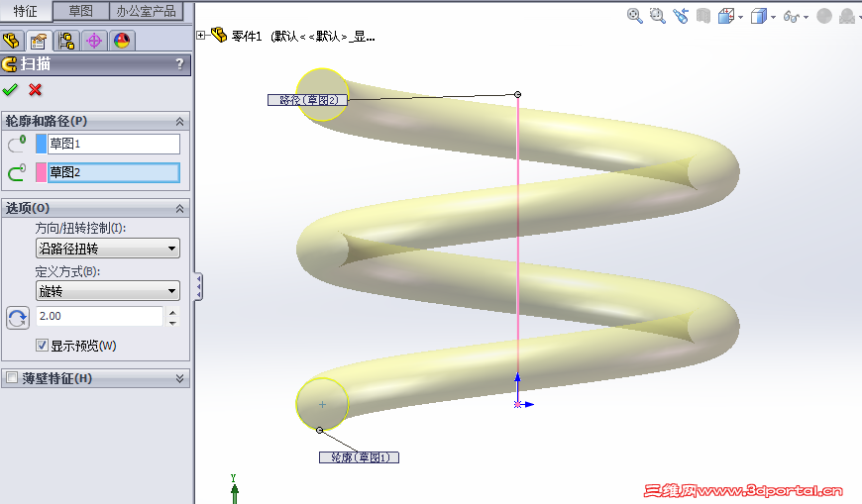Expand the 薄壁特征 section chevrons
862x504 pixels.
tap(179, 378)
